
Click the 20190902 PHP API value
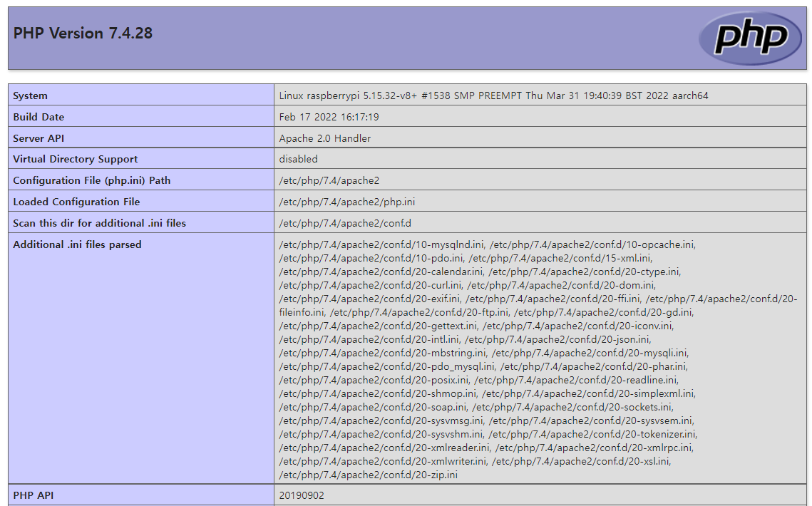pos(302,495)
